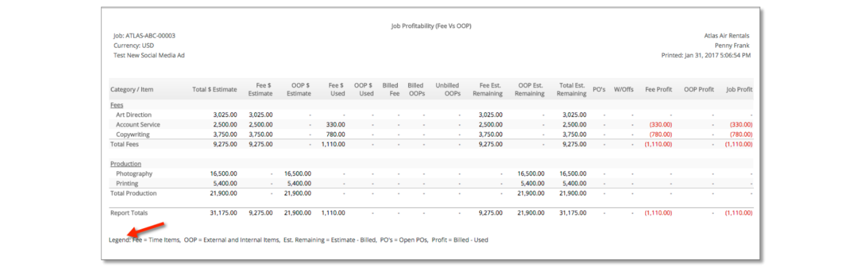Click the 'Printing' row label
The image size is (868, 273).
pos(127,184)
